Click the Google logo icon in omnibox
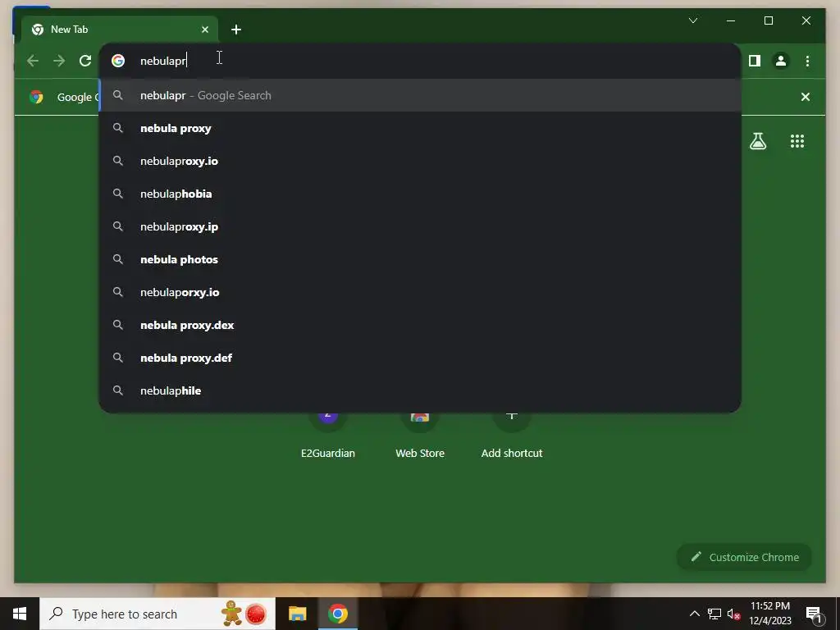840x630 pixels. pyautogui.click(x=118, y=61)
